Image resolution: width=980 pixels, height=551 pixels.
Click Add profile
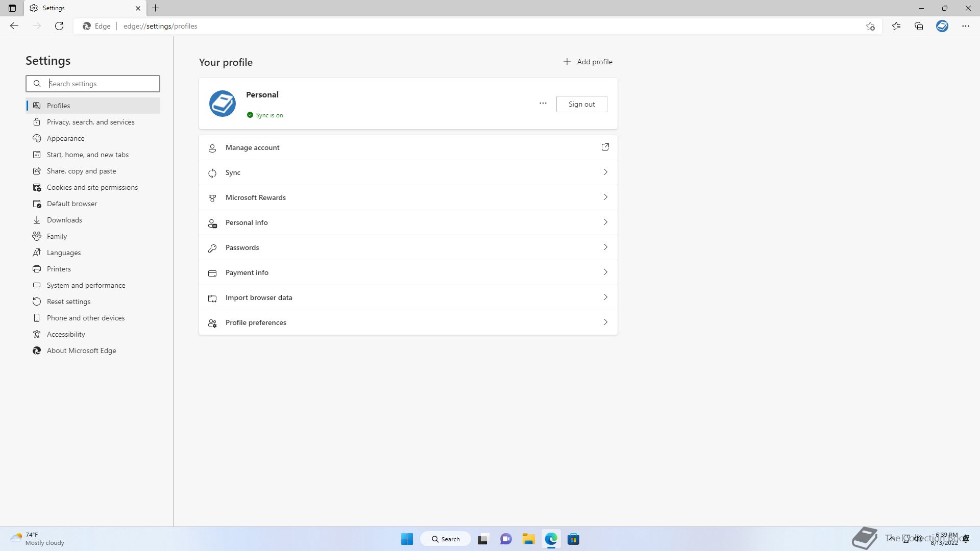(587, 62)
